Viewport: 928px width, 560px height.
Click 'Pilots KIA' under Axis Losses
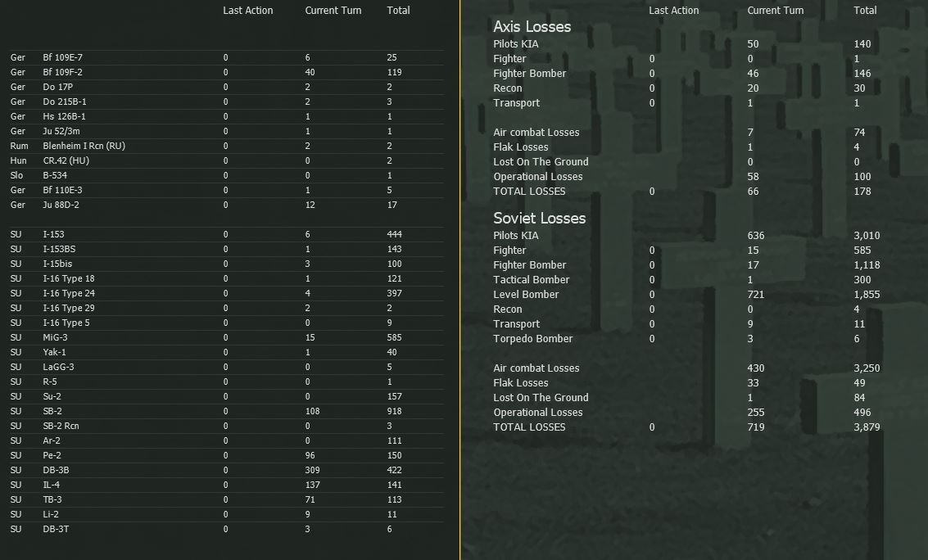[x=515, y=43]
